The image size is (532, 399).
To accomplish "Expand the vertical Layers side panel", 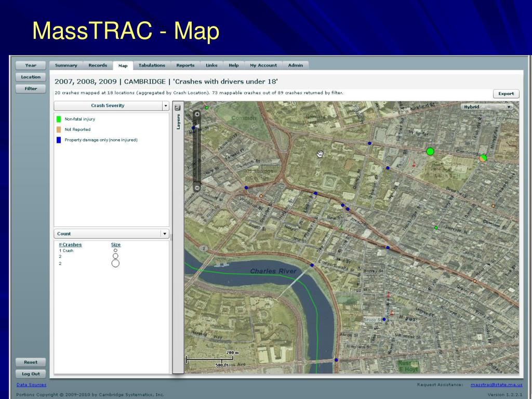I will 178,237.
